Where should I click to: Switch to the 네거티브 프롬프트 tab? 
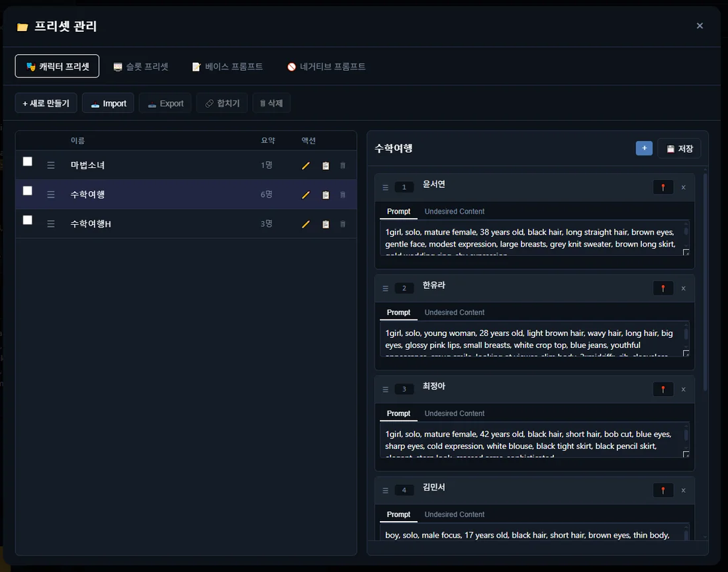[326, 66]
